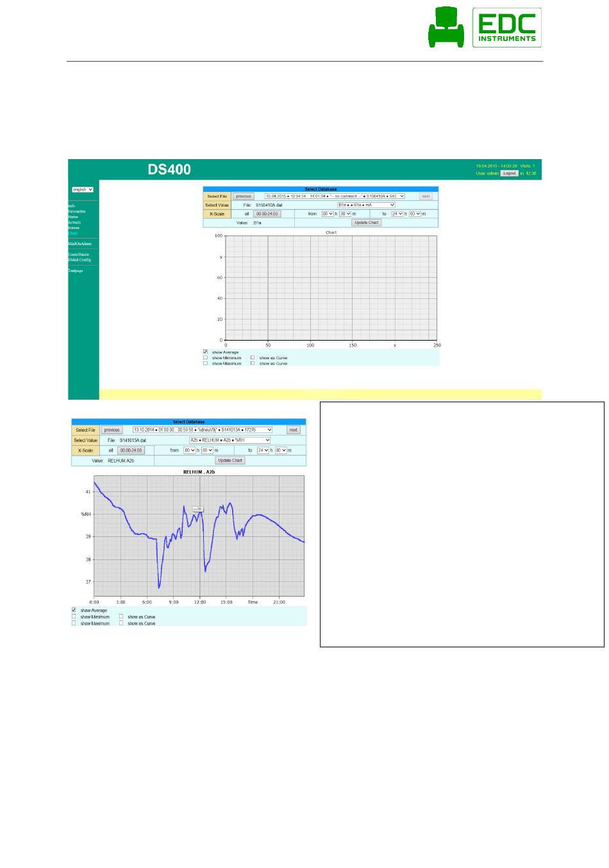Open the Users/Passw sidebar link

tap(78, 255)
